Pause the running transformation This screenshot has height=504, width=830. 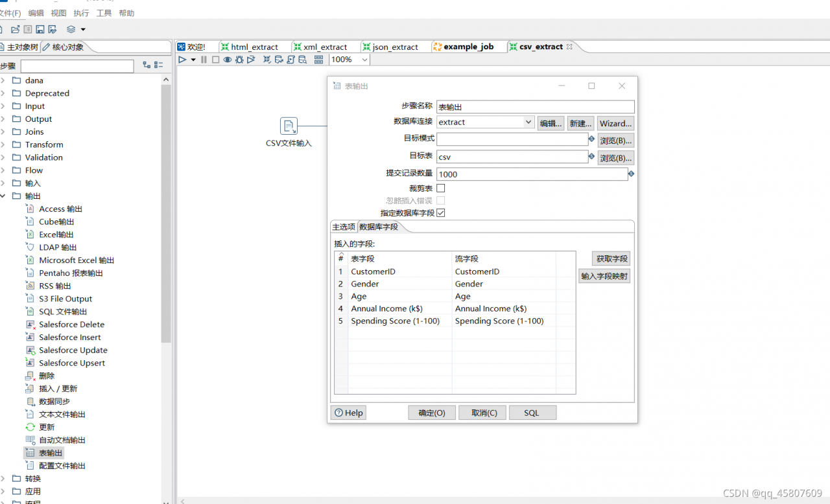(204, 60)
